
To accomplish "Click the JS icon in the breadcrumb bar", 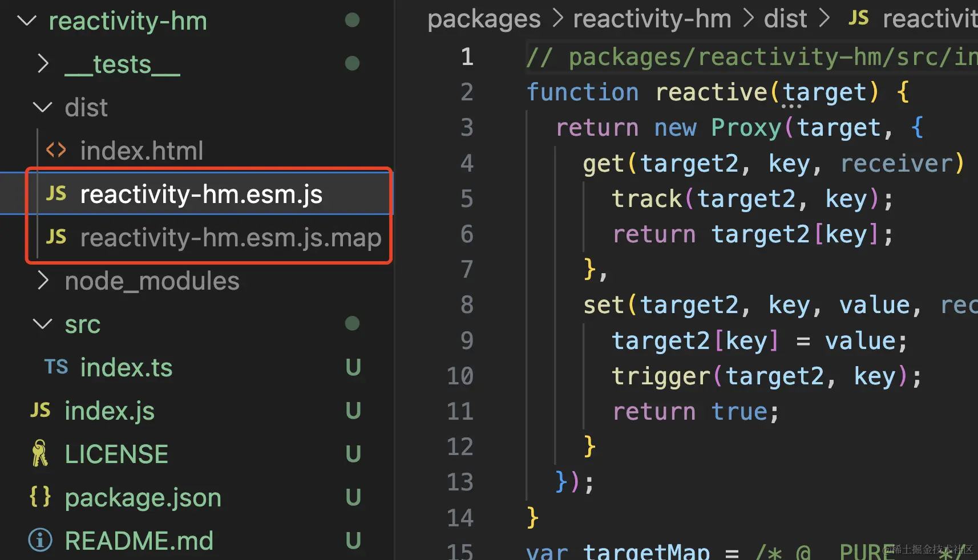I will [858, 18].
